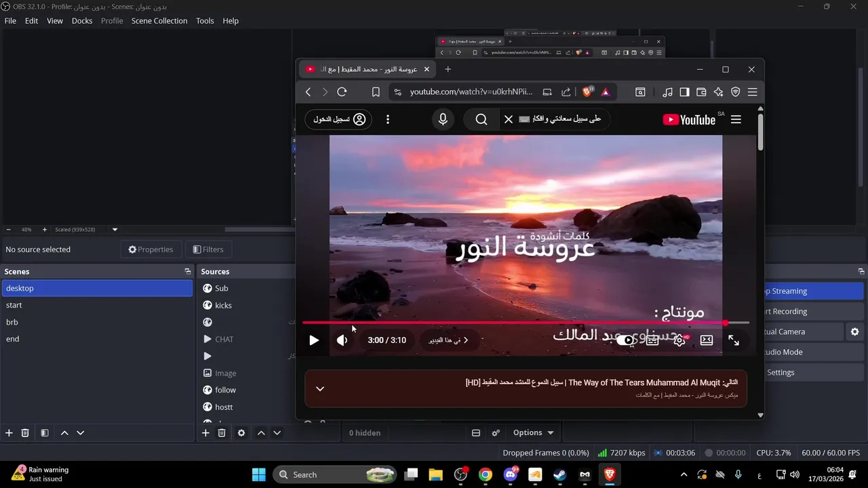Open Brave VPN shield icon
This screenshot has width=868, height=488.
pyautogui.click(x=736, y=92)
